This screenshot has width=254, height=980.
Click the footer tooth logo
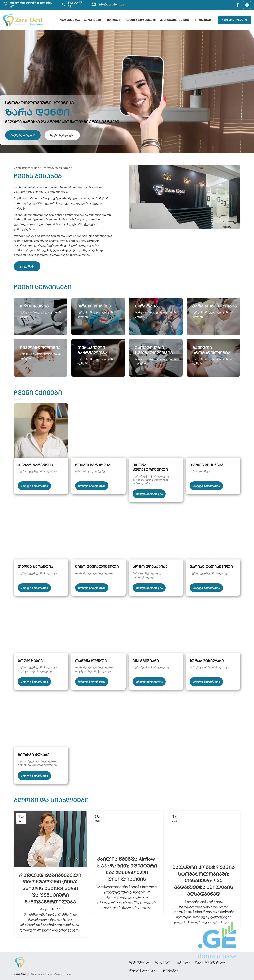[x=20, y=963]
